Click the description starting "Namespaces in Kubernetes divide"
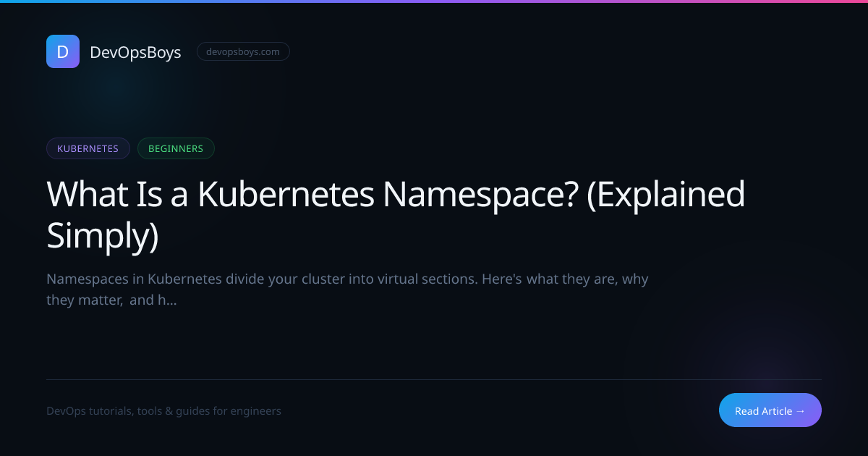 tap(347, 290)
